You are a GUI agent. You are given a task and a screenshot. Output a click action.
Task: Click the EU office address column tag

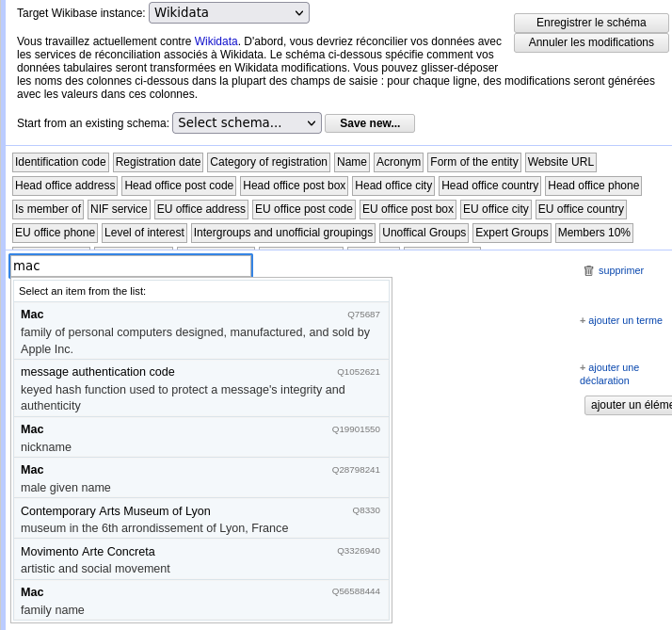pyautogui.click(x=201, y=209)
